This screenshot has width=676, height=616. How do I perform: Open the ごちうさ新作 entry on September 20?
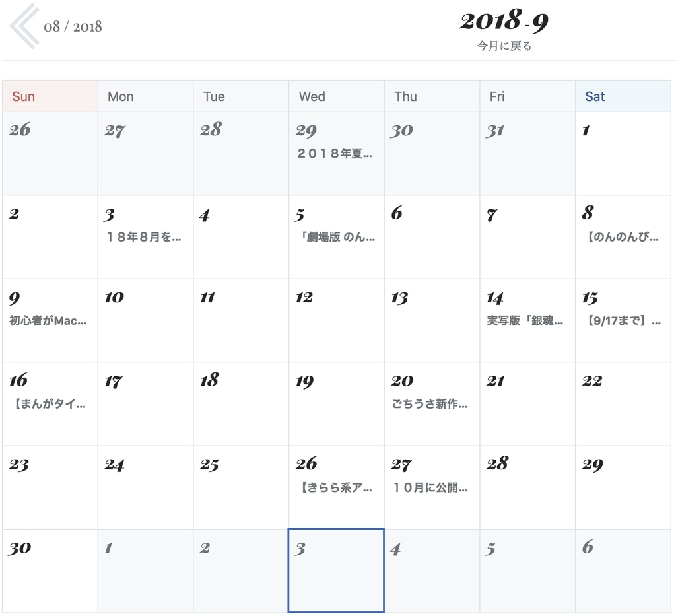tap(431, 403)
